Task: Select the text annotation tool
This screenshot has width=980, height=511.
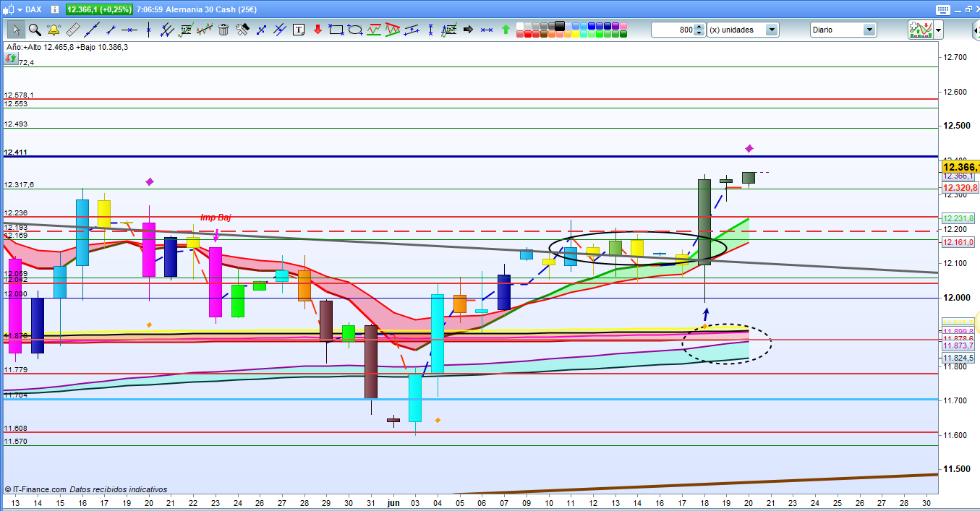Action: pos(299,30)
